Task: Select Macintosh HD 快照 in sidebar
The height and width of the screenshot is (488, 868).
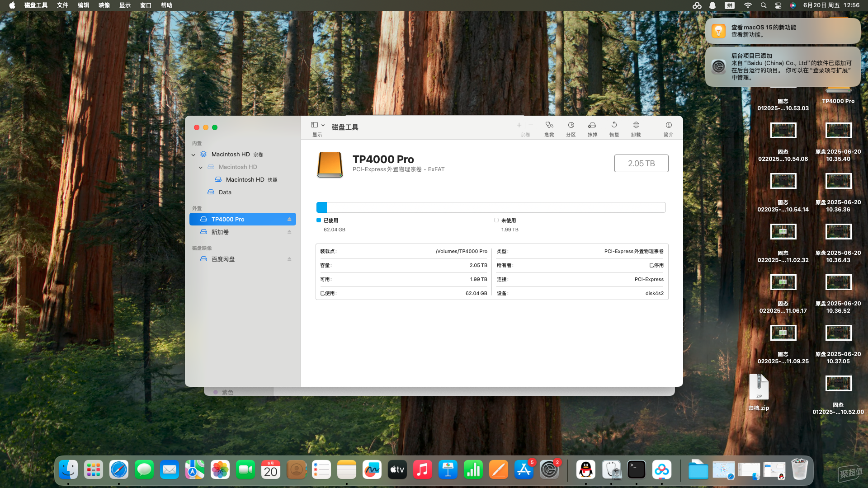Action: pyautogui.click(x=243, y=179)
